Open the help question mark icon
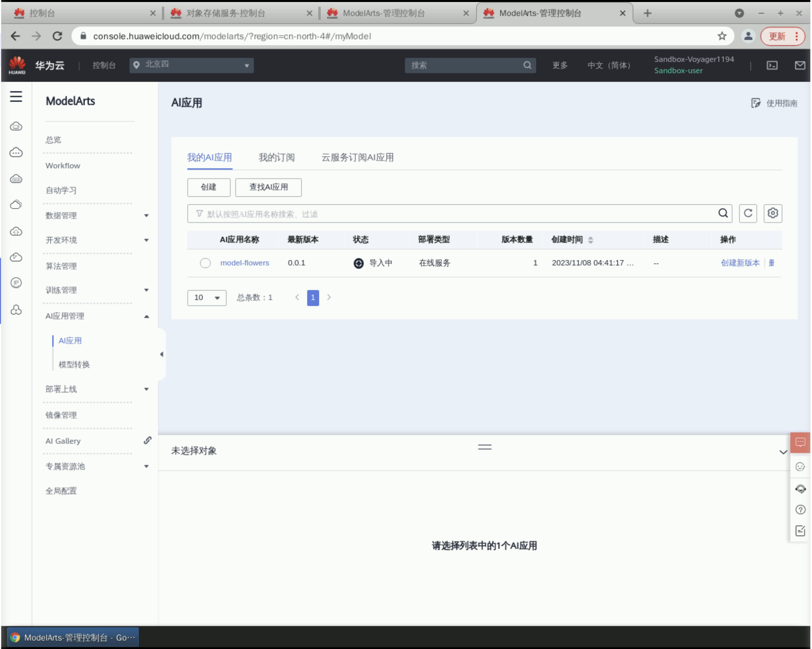The height and width of the screenshot is (649, 812). click(800, 510)
